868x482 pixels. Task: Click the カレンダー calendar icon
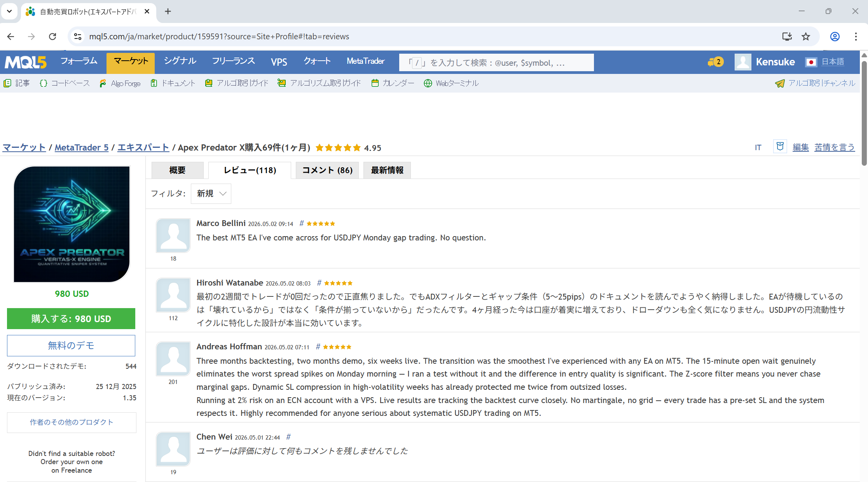click(375, 83)
